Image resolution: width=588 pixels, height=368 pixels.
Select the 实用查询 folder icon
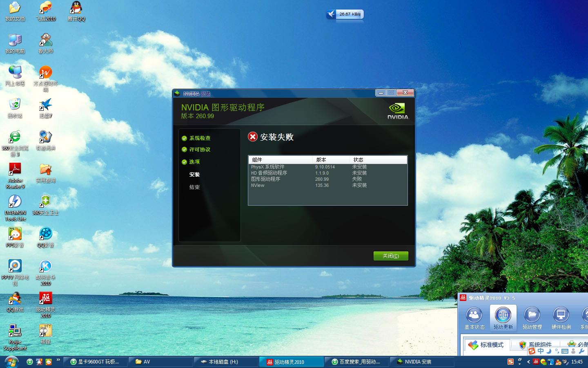pyautogui.click(x=45, y=173)
